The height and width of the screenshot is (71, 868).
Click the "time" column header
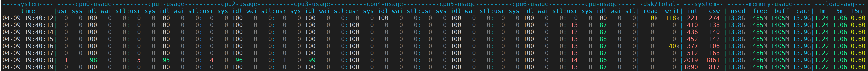(28, 11)
